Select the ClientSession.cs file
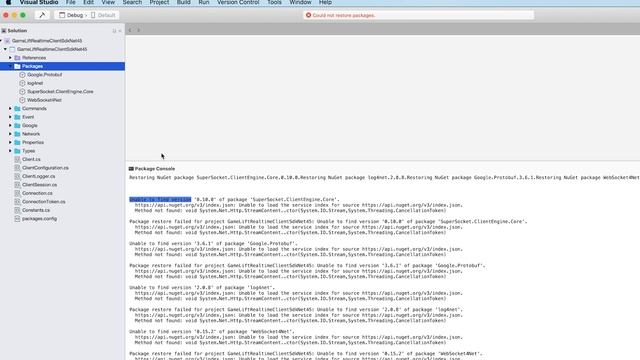The image size is (640, 360). tap(39, 185)
